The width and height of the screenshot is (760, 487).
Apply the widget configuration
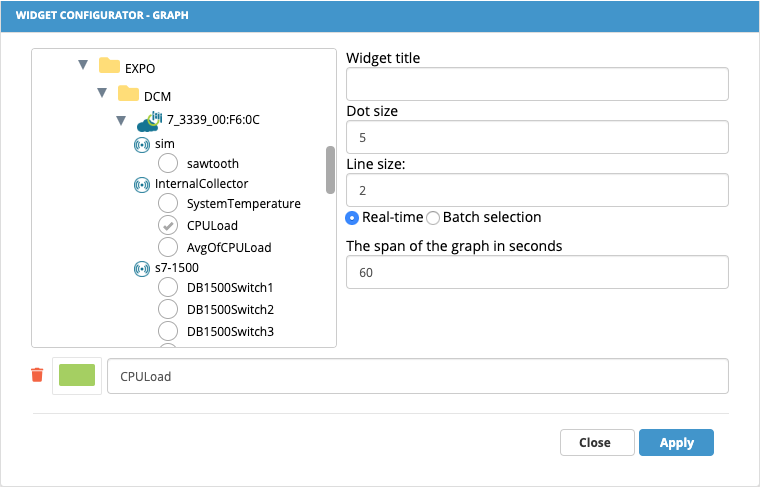[x=676, y=442]
